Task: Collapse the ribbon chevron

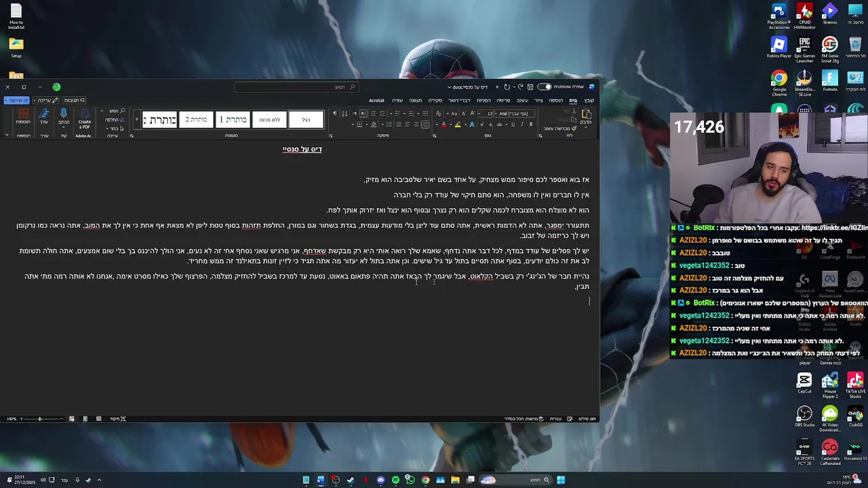Action: (x=7, y=135)
